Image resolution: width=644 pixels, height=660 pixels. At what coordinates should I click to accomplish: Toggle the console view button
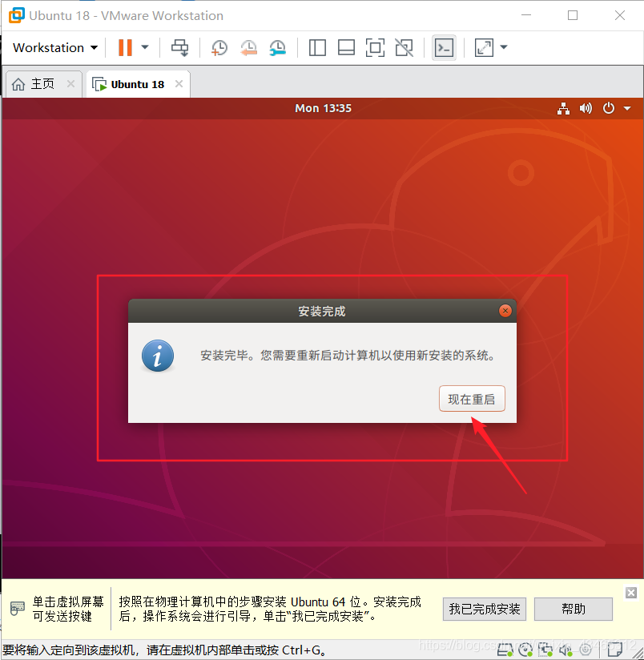(444, 47)
